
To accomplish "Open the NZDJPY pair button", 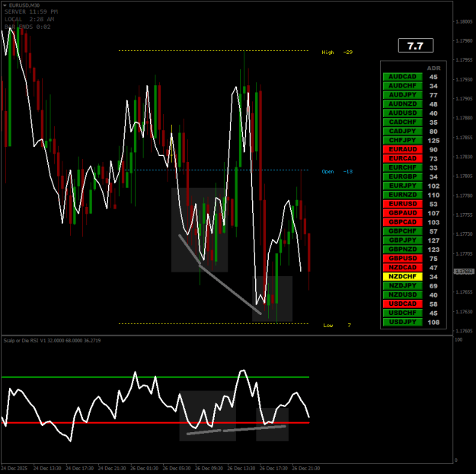I will pyautogui.click(x=403, y=285).
